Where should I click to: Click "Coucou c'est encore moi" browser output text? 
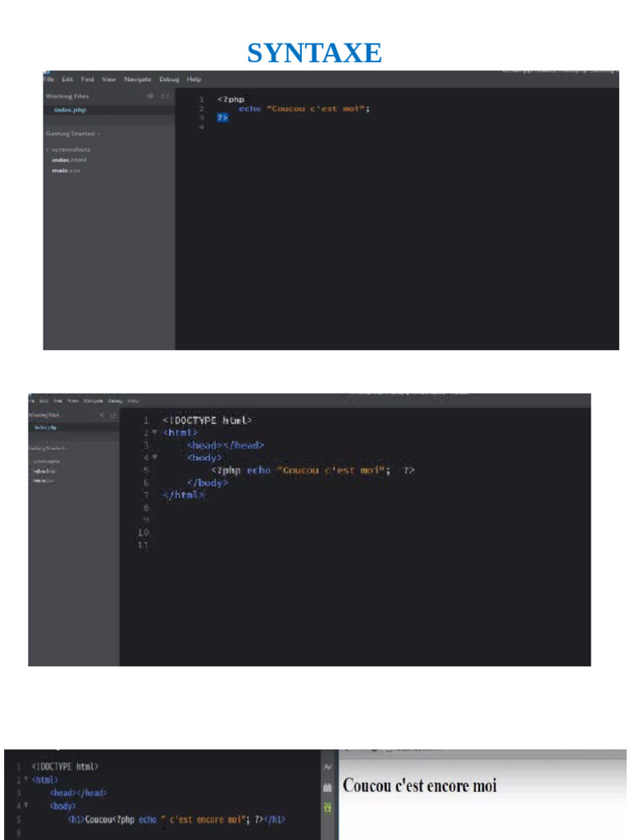419,786
